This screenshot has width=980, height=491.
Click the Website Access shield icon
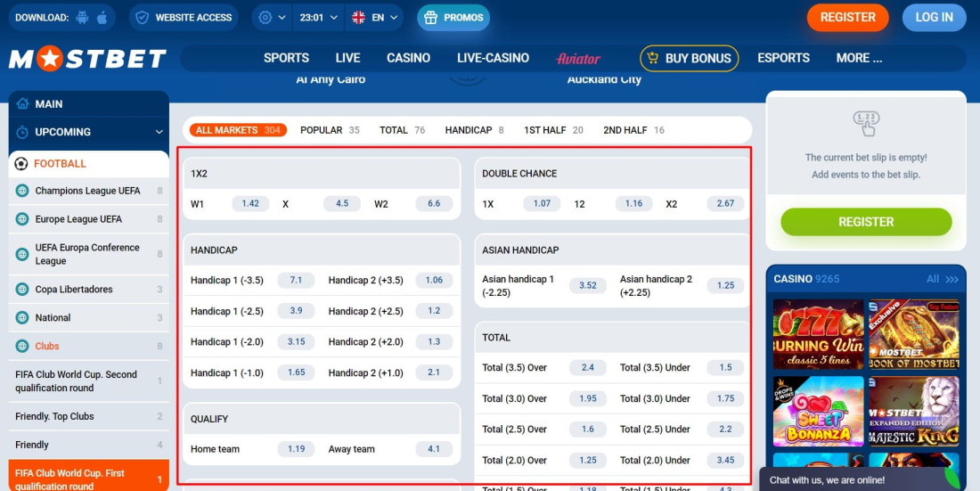click(x=143, y=18)
